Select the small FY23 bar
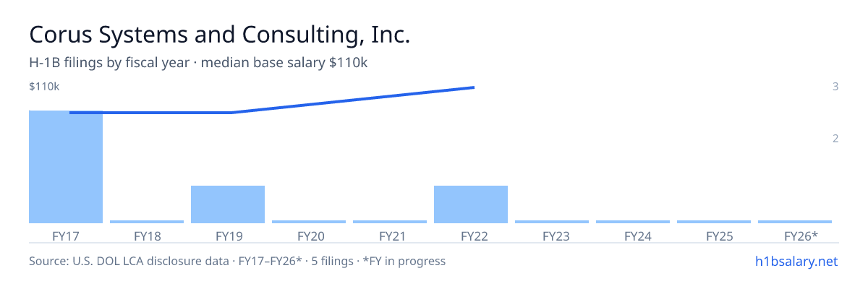868x289 pixels. click(552, 222)
